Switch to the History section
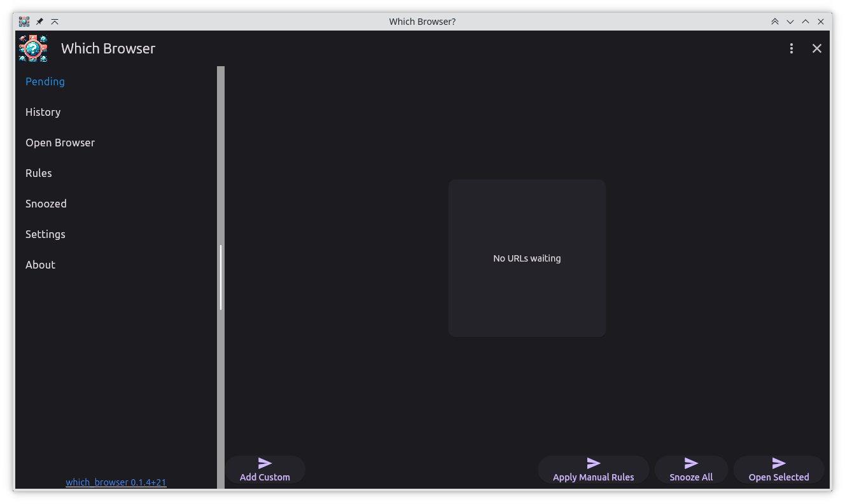Viewport: 845px width, 504px height. tap(43, 112)
